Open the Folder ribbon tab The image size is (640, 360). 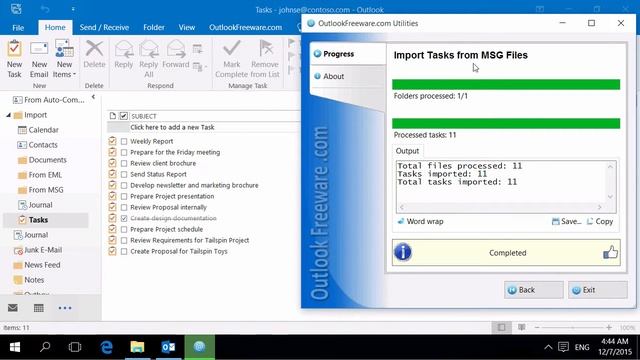(154, 27)
